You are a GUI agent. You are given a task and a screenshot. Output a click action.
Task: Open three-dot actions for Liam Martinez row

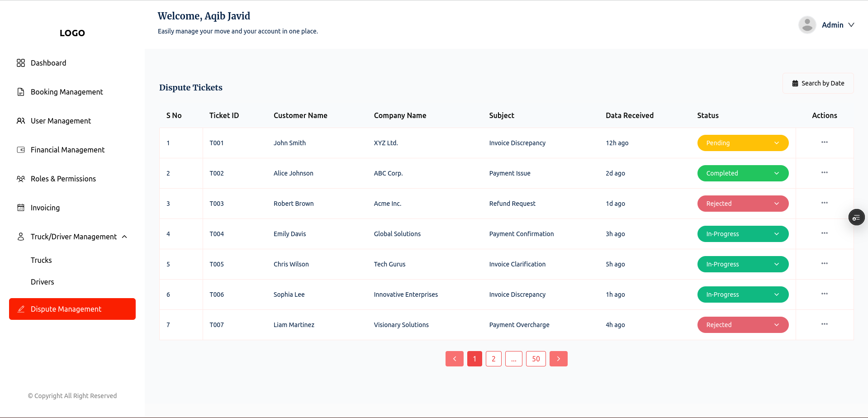coord(824,324)
